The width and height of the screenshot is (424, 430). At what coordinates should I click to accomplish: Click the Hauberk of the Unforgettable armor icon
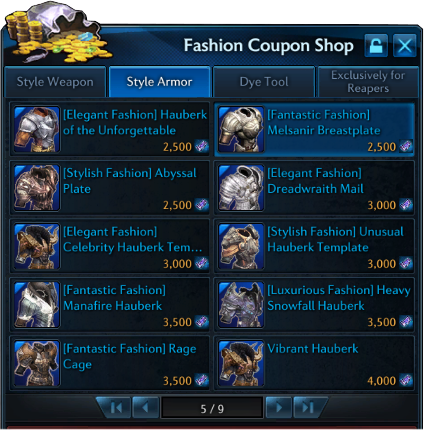37,129
